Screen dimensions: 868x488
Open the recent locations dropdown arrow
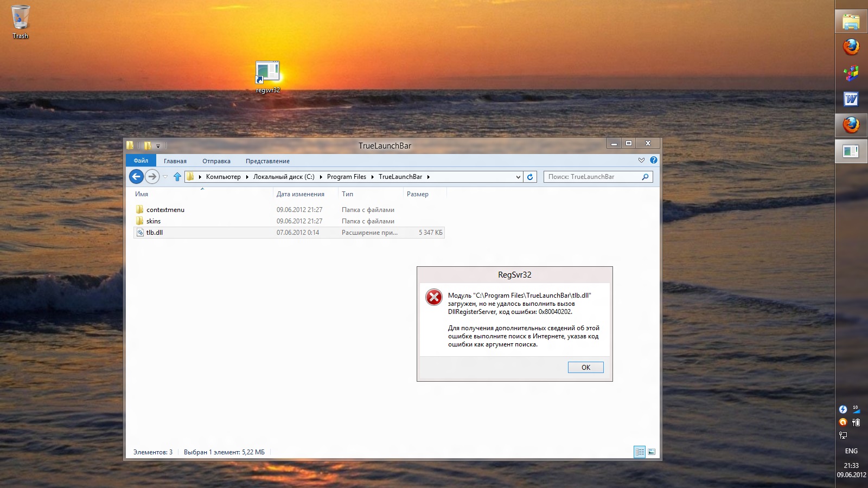click(x=165, y=177)
